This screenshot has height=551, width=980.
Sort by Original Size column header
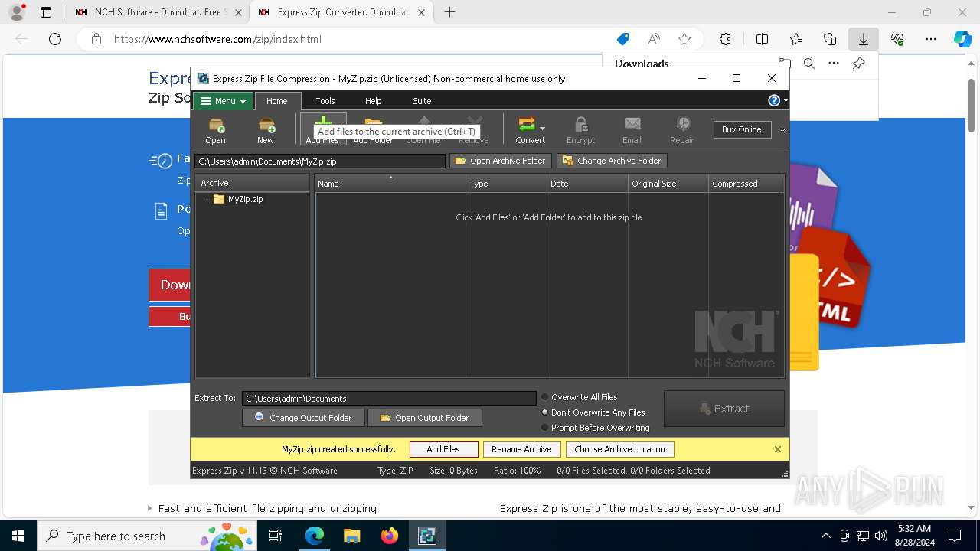[668, 183]
